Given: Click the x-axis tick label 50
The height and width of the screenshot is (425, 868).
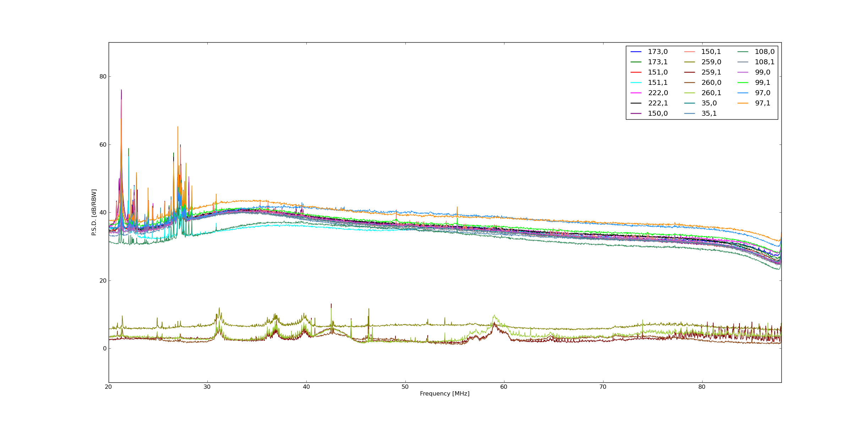Looking at the screenshot, I should 405,387.
